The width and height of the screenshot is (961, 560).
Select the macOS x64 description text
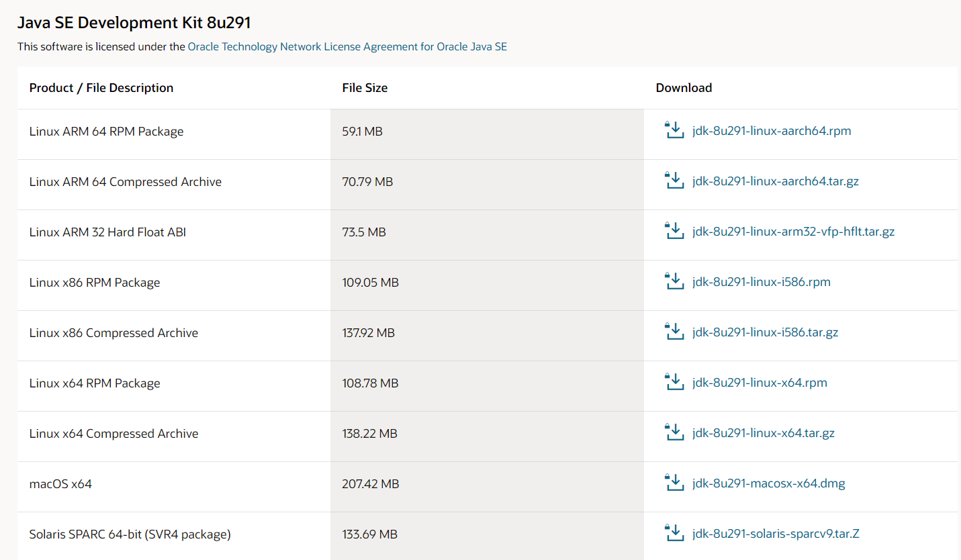60,484
